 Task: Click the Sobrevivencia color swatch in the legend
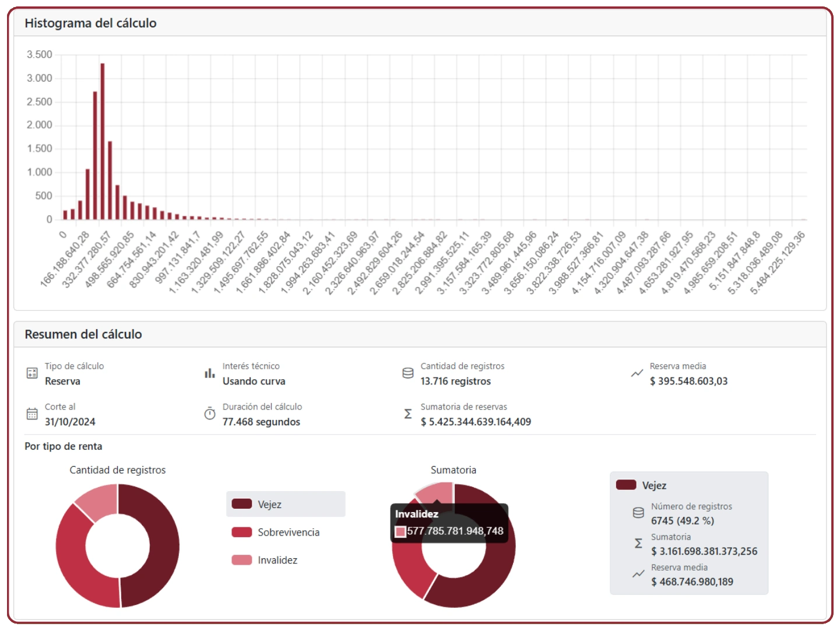241,532
